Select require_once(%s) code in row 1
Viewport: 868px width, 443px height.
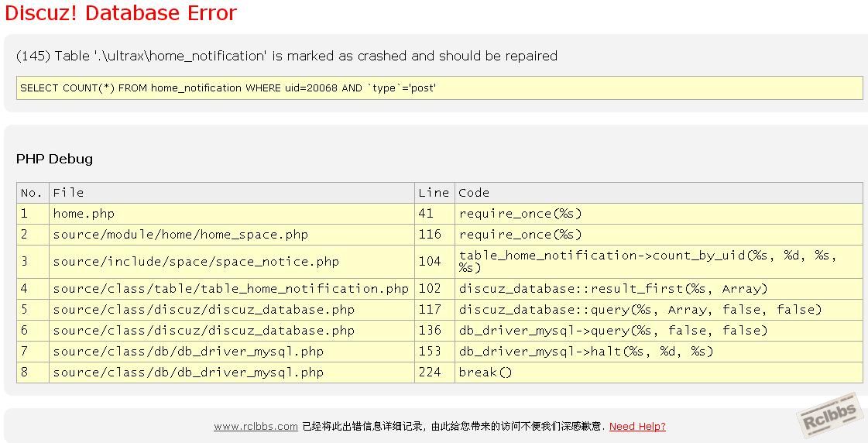point(659,214)
